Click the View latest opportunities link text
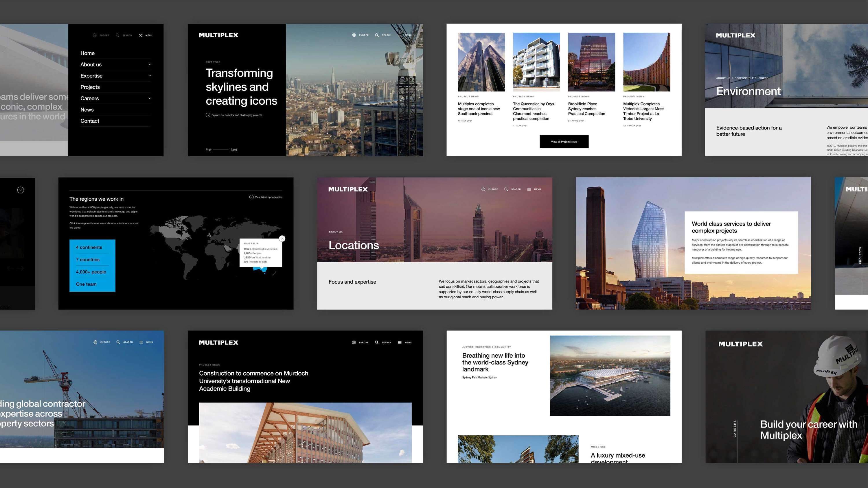Screen dimensions: 868x488 (x=269, y=197)
